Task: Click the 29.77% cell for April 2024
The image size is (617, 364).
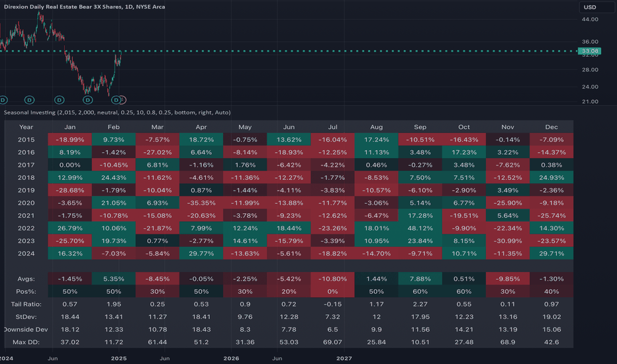Action: tap(201, 253)
